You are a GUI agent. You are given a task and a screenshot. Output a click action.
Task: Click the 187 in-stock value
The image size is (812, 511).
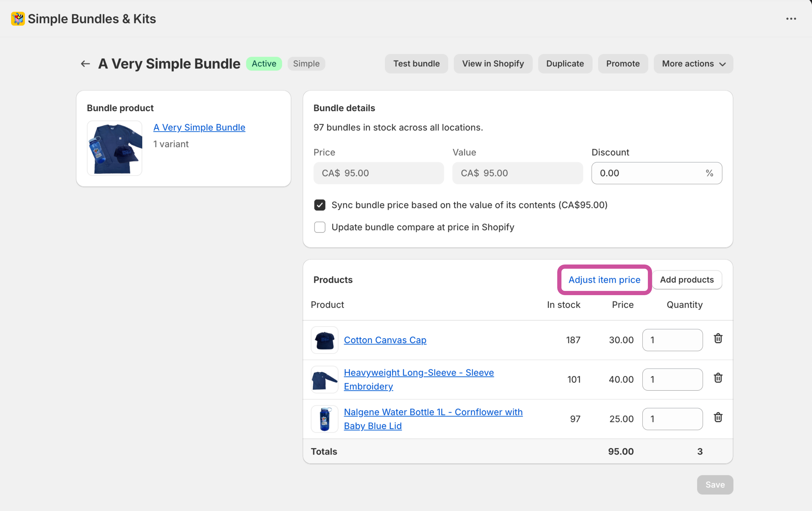click(573, 340)
